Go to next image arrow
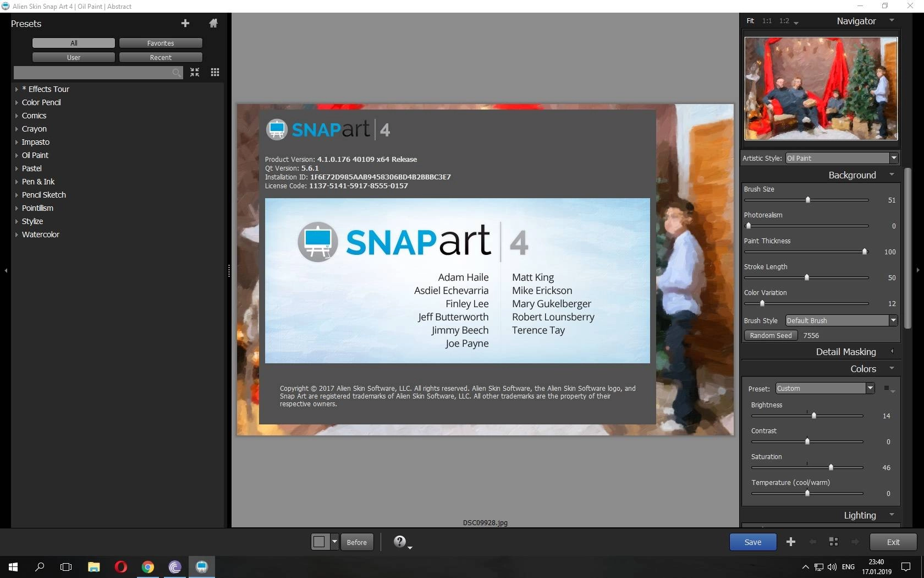Viewport: 924px width, 578px height. click(x=855, y=542)
